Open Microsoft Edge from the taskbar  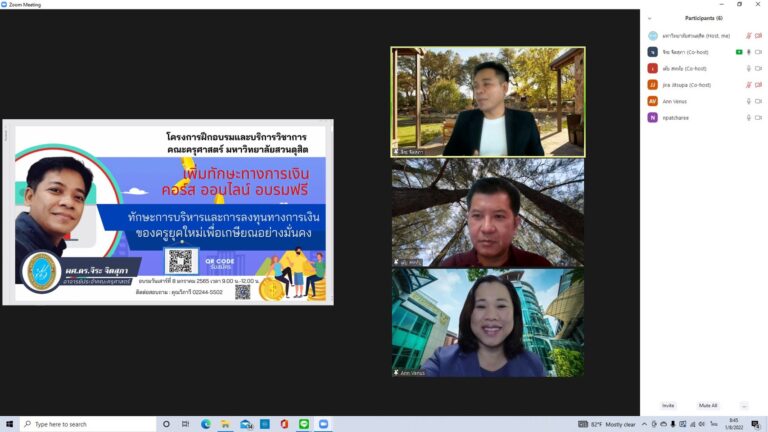(206, 424)
